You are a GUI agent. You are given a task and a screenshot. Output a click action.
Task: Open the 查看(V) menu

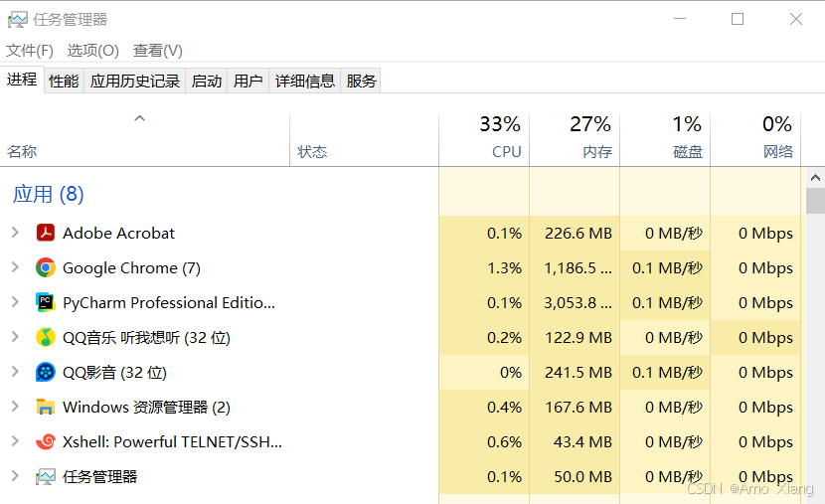[x=158, y=51]
